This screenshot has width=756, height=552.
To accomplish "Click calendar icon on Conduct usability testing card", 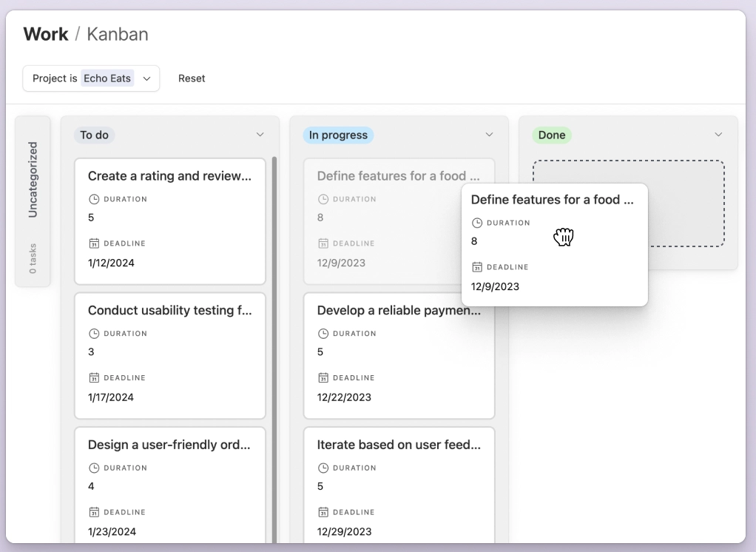I will pyautogui.click(x=93, y=378).
